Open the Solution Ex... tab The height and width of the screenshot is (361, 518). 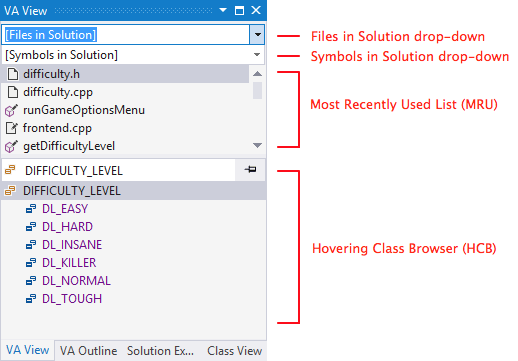tap(160, 351)
